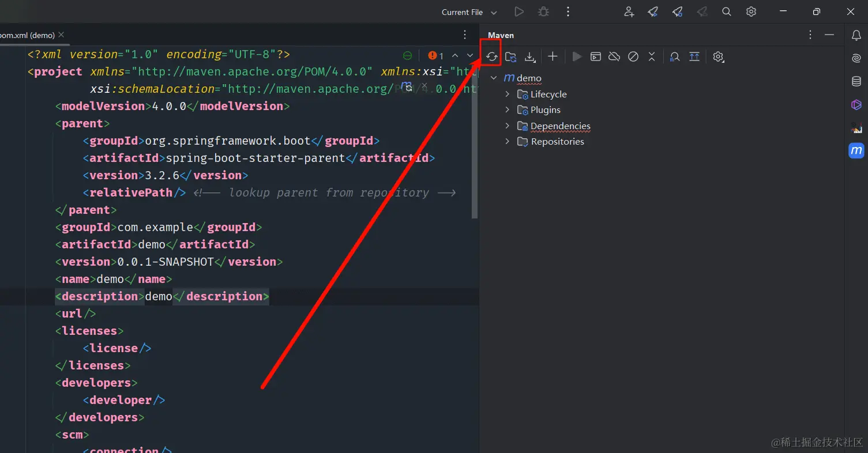Expand the Plugins node

coord(508,110)
